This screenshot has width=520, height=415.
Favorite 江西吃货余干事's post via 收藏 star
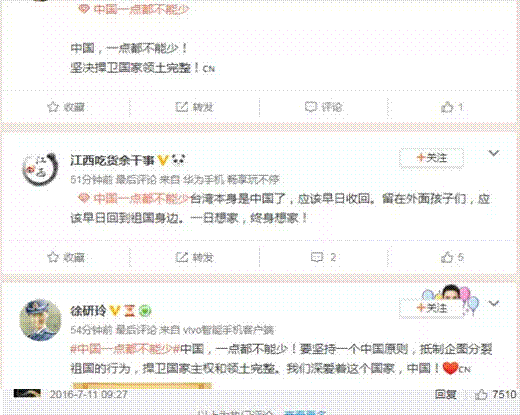pos(66,257)
